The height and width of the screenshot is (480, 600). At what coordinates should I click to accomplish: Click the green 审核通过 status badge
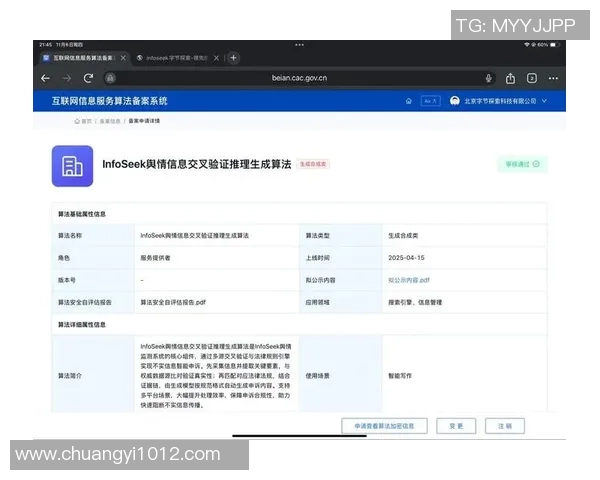pyautogui.click(x=522, y=164)
